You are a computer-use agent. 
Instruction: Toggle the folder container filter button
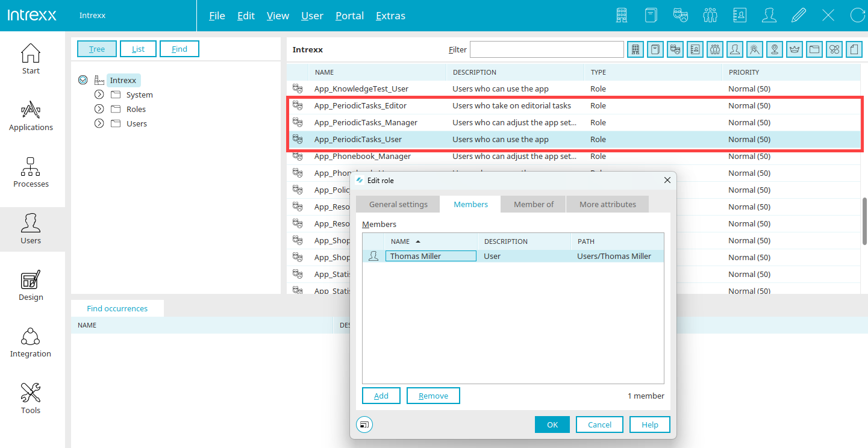pyautogui.click(x=814, y=49)
